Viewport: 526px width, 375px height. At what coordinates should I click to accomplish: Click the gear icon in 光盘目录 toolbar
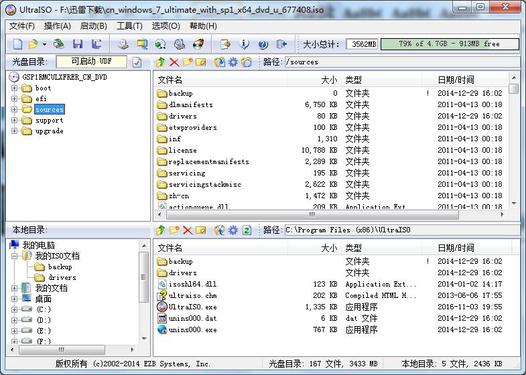(233, 62)
